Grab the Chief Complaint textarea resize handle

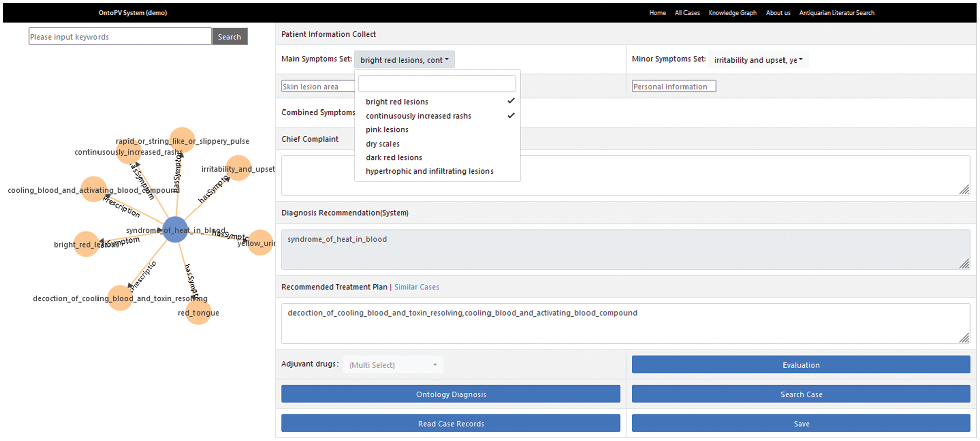click(x=964, y=190)
